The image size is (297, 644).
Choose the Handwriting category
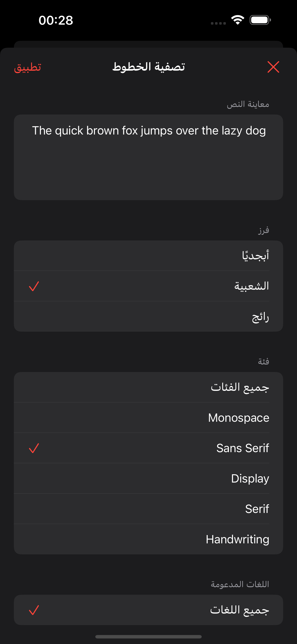point(148,539)
